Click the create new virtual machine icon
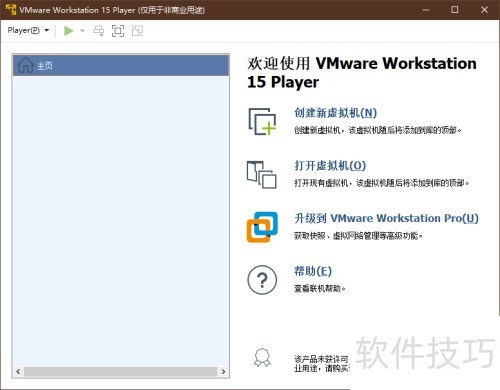This screenshot has height=390, width=500. 262,121
